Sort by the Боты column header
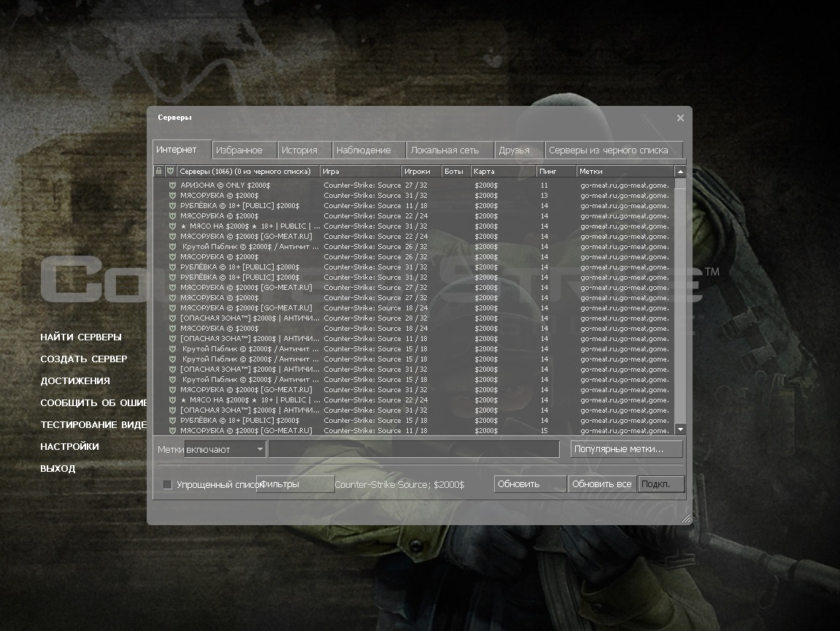840x631 pixels. tap(455, 171)
